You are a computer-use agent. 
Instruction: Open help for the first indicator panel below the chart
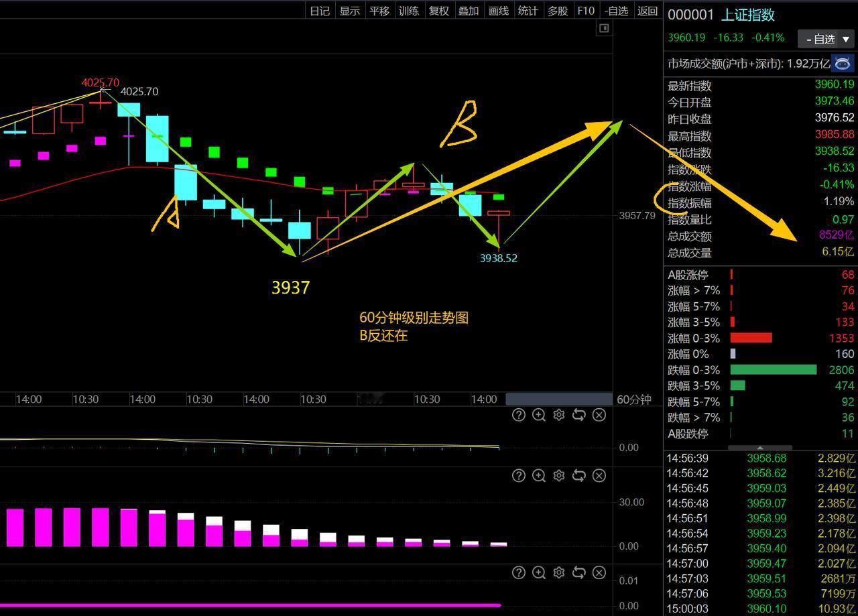pos(518,415)
